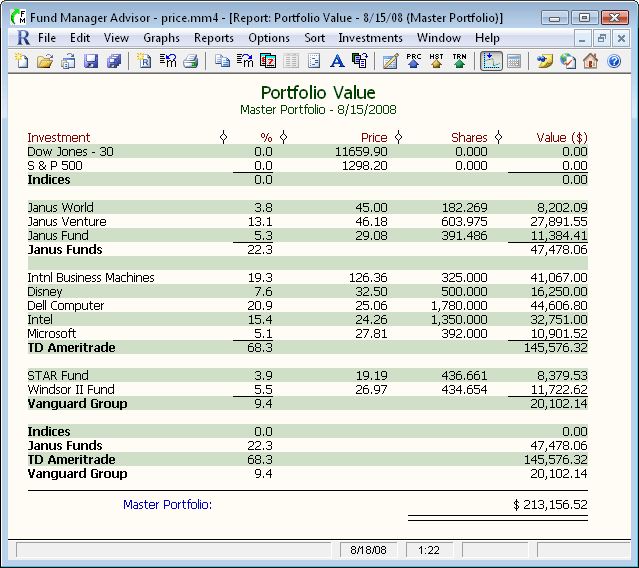The width and height of the screenshot is (639, 568).
Task: Click the diamond marker after % column
Action: coord(284,137)
